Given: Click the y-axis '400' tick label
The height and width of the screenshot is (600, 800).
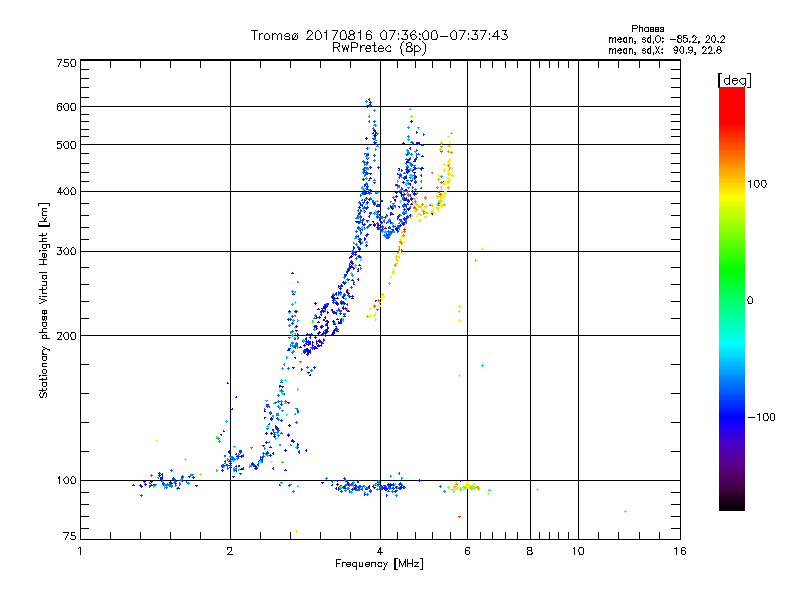Looking at the screenshot, I should (66, 192).
